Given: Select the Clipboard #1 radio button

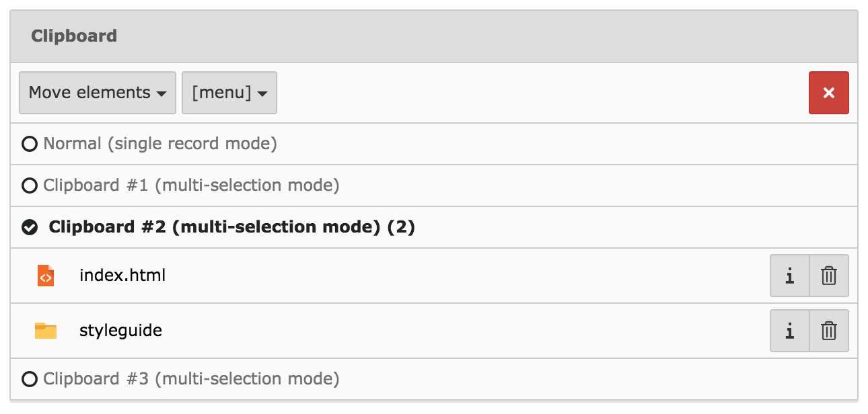Looking at the screenshot, I should tap(30, 185).
